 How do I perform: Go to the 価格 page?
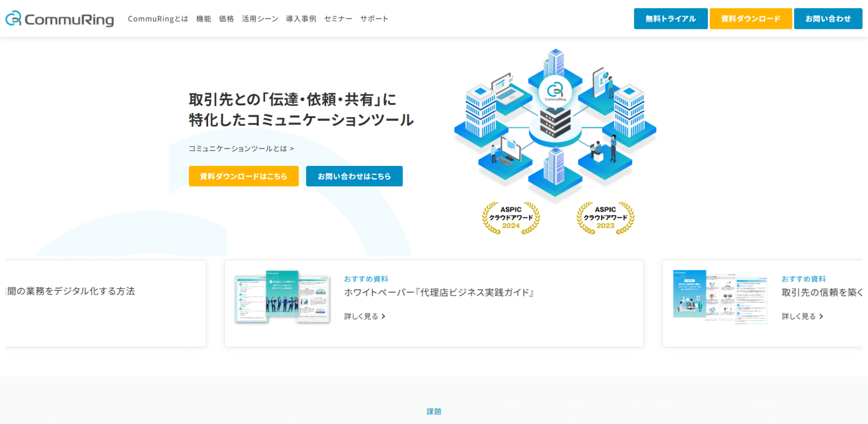pyautogui.click(x=226, y=19)
